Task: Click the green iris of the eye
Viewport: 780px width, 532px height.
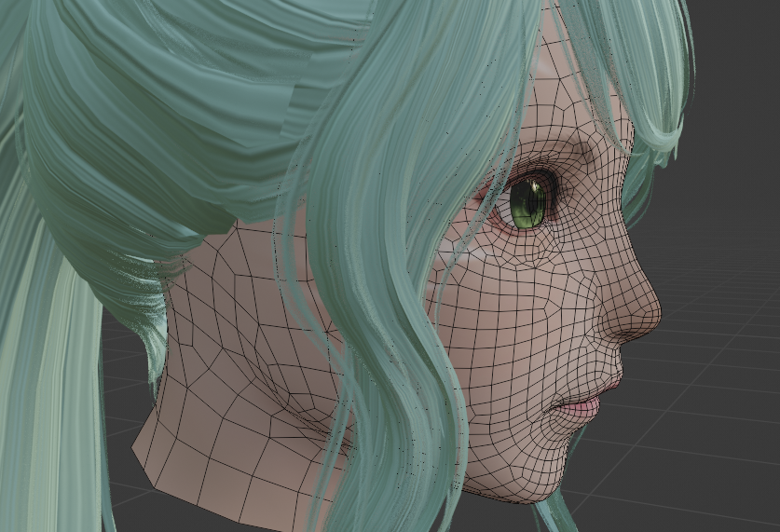Action: coord(527,205)
